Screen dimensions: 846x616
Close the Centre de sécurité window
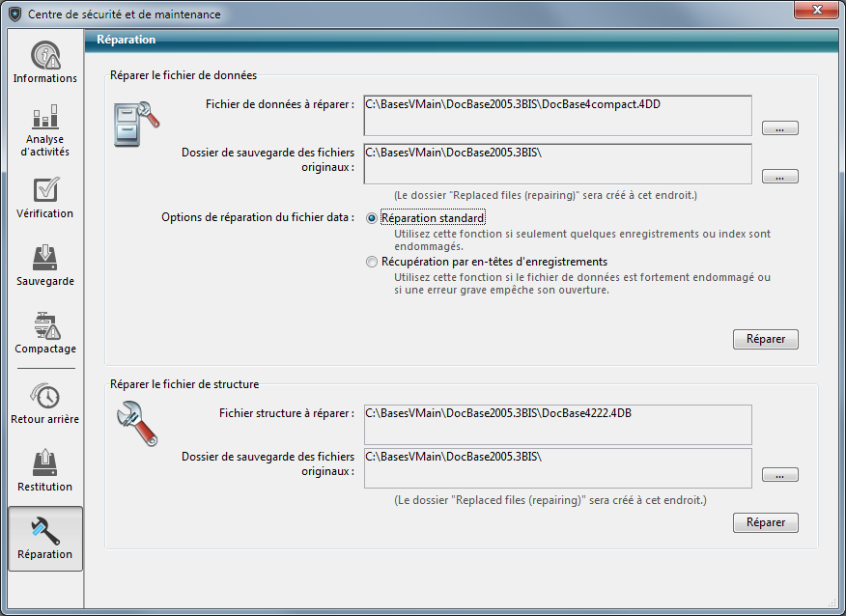tap(817, 9)
